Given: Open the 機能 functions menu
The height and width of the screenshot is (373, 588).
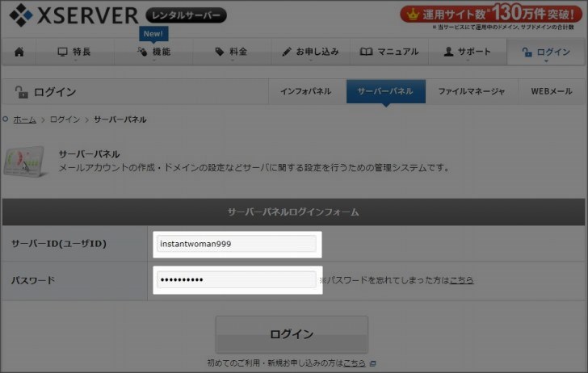Looking at the screenshot, I should click(x=153, y=52).
